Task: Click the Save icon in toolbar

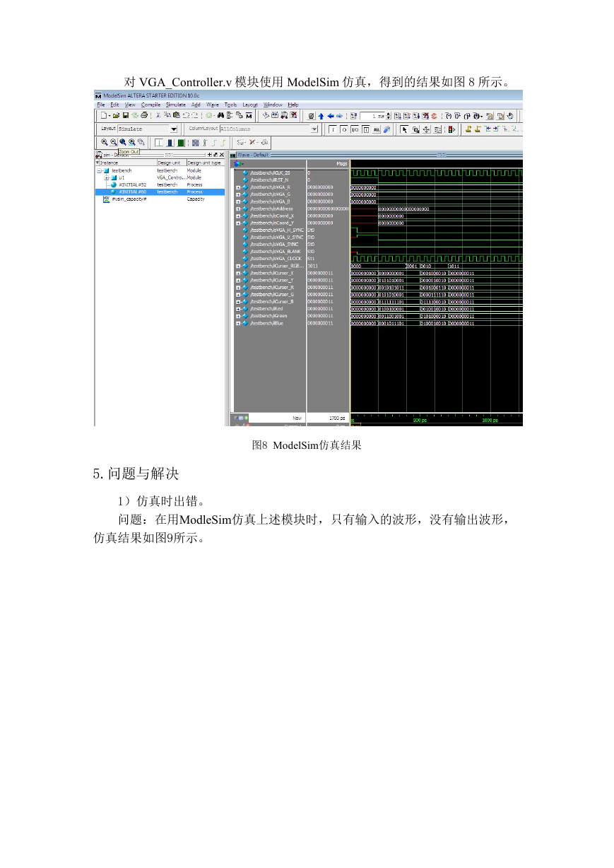Action: [125, 115]
